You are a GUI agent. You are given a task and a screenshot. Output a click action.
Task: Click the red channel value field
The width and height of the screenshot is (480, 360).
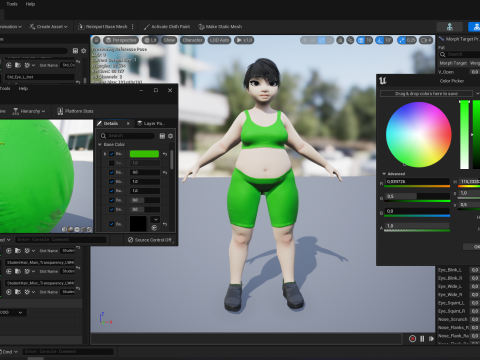click(417, 182)
